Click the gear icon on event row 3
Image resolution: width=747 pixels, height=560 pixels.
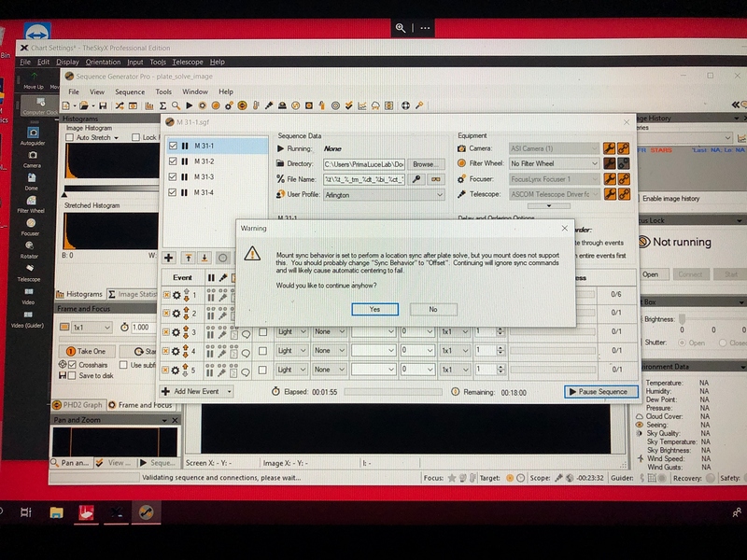point(176,332)
